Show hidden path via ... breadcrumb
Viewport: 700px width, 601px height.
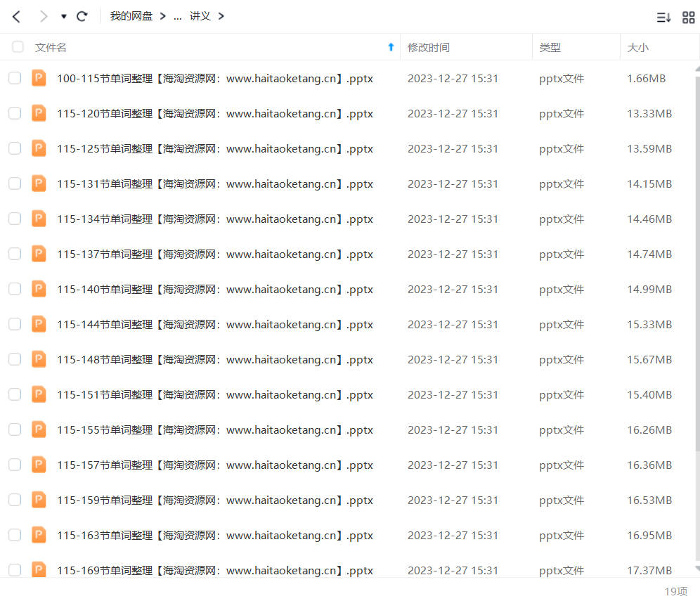(178, 17)
